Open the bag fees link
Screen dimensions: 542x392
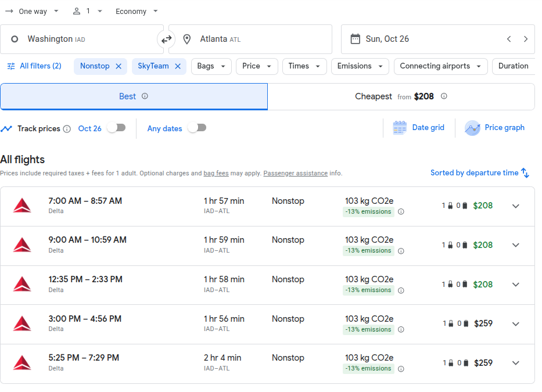[x=216, y=173]
